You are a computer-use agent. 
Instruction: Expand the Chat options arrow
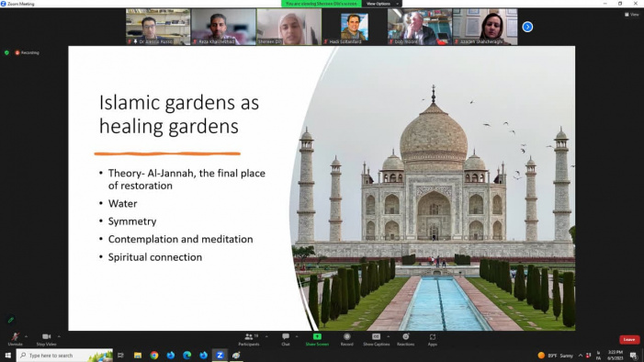click(x=297, y=336)
